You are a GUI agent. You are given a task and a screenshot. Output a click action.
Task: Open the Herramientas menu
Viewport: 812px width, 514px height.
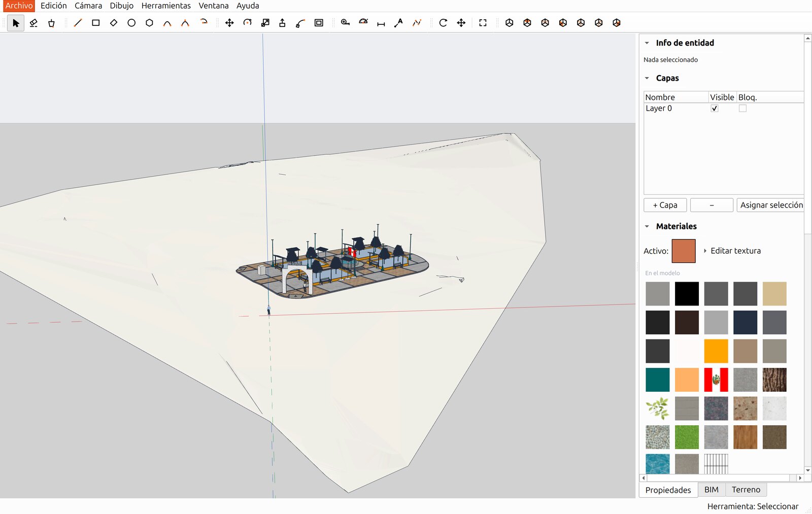click(166, 6)
